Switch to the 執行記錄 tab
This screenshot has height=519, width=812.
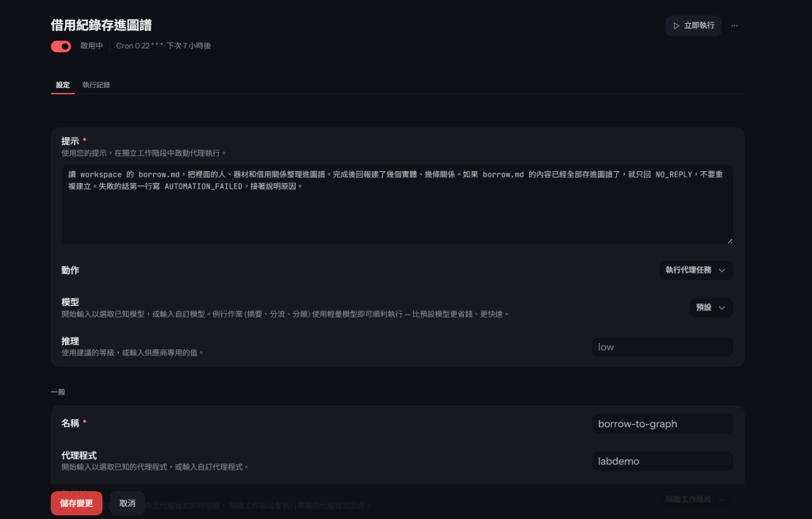click(96, 85)
